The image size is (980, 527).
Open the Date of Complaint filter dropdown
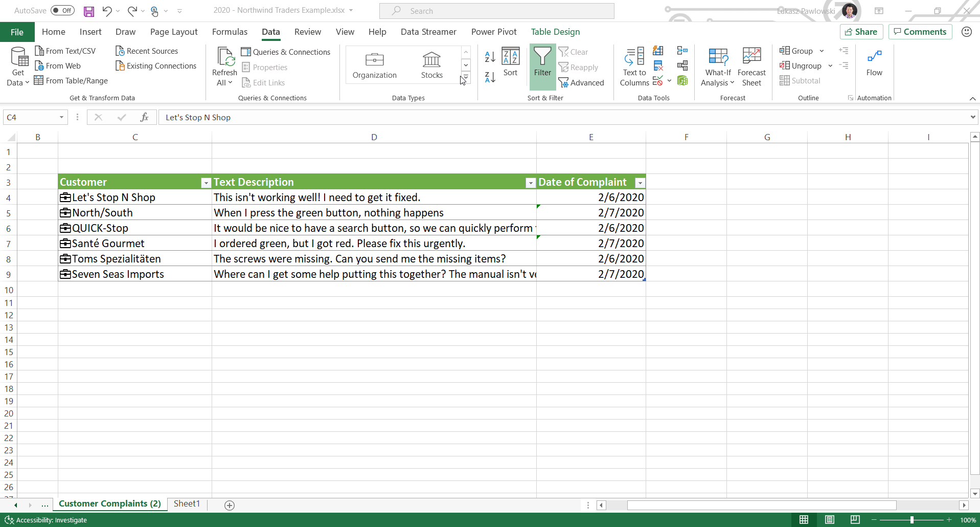(x=640, y=183)
